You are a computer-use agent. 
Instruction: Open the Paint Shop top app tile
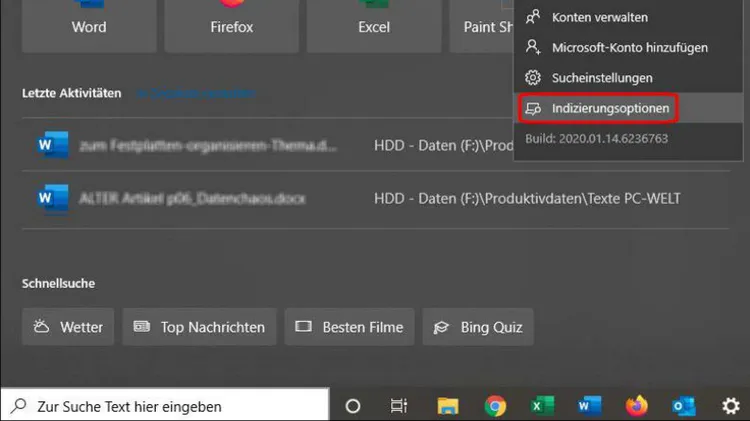482,26
